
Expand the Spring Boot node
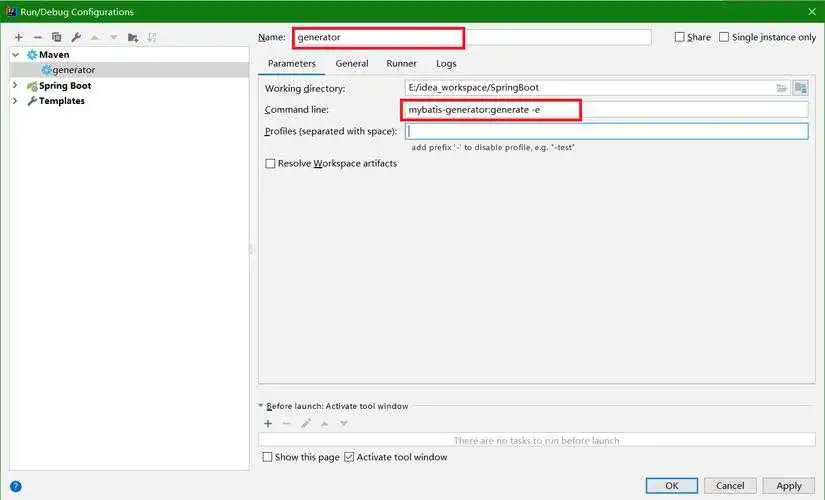pyautogui.click(x=15, y=85)
